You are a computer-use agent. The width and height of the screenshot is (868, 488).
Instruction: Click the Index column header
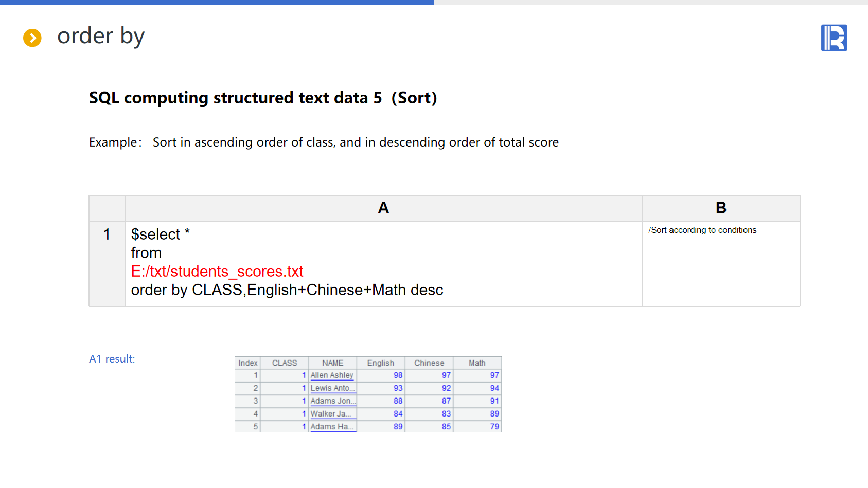click(x=247, y=363)
